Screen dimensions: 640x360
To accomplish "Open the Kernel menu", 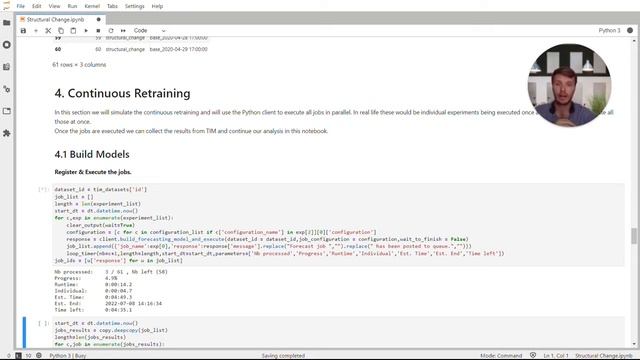I will (x=92, y=6).
